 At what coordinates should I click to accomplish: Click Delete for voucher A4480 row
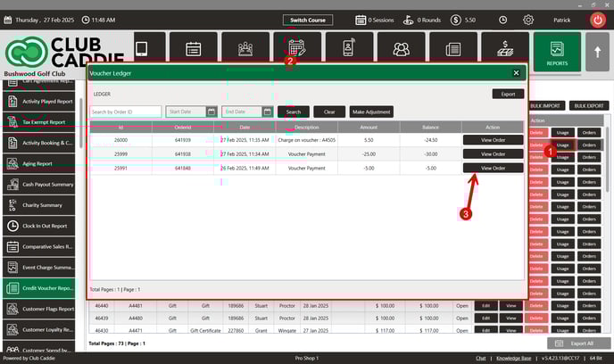536,318
